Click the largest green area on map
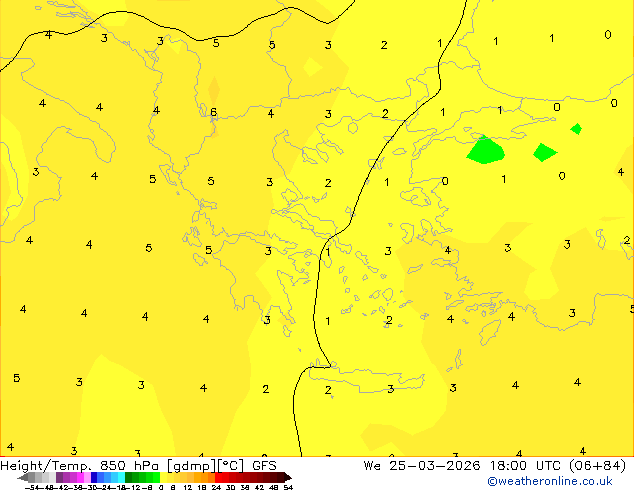634x490 pixels. point(485,150)
